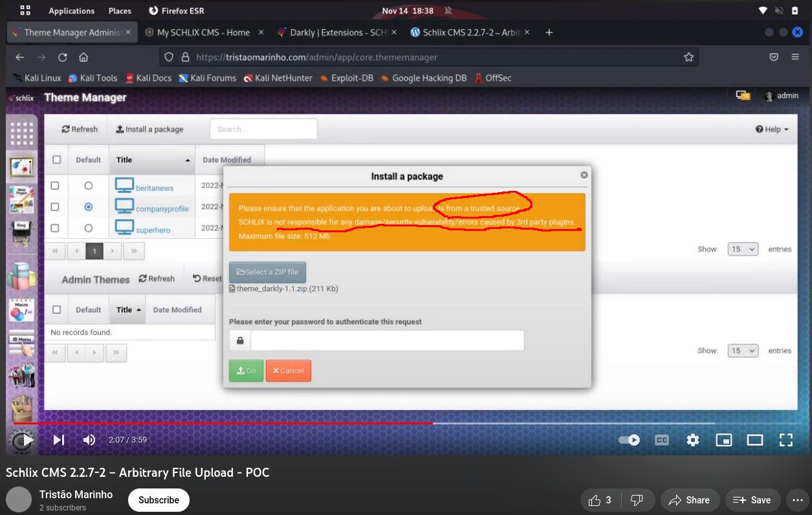Open the Applications menu in top bar
The height and width of the screenshot is (515, 812).
click(x=71, y=11)
